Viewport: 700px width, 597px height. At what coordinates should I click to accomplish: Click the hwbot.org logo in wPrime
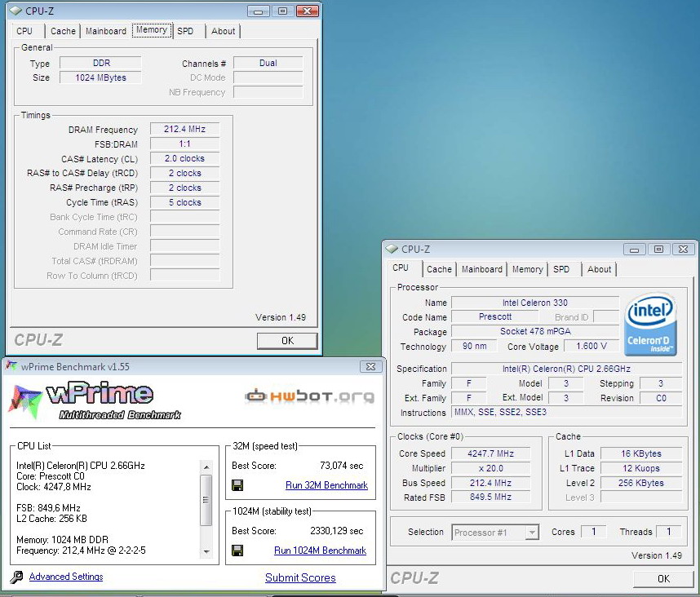310,396
